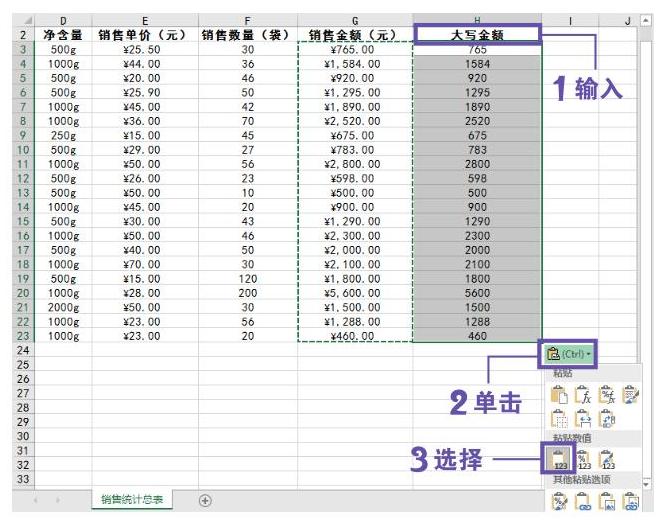Select row 24 header
Screen dimensions: 662x523
click(x=23, y=350)
